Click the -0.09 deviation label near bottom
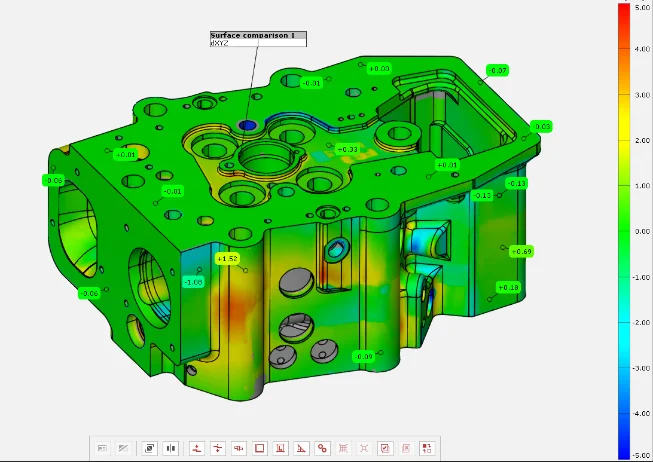 [364, 356]
